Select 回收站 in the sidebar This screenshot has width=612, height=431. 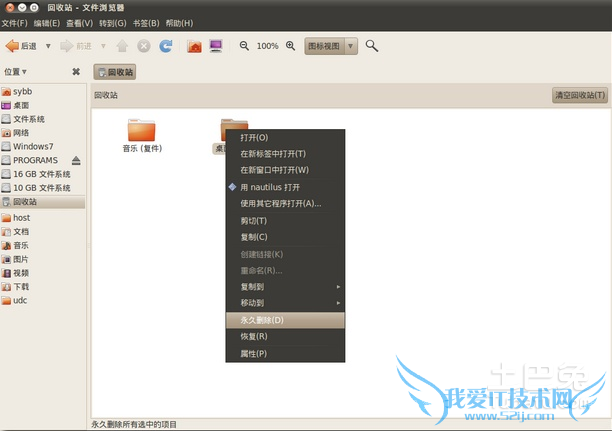point(43,202)
